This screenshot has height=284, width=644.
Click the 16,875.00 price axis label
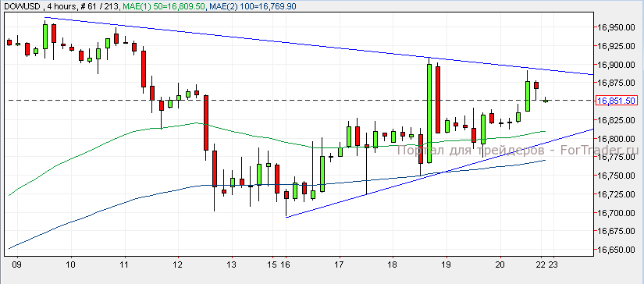click(x=616, y=83)
